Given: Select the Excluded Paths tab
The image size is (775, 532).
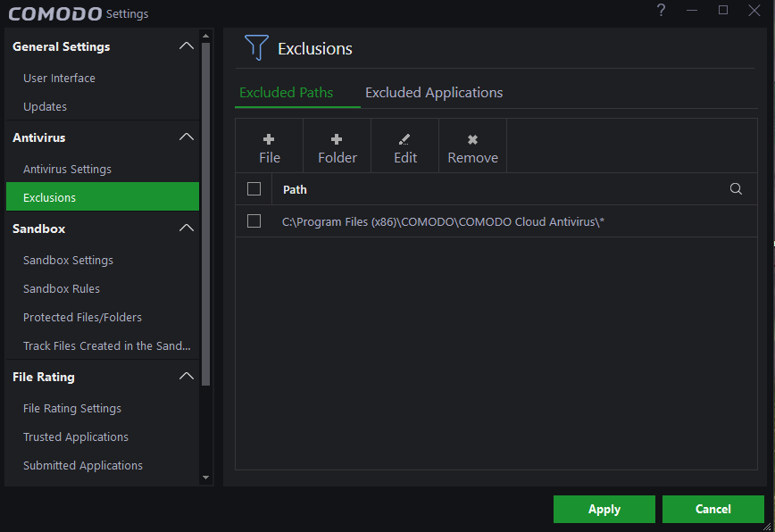Looking at the screenshot, I should coord(286,93).
